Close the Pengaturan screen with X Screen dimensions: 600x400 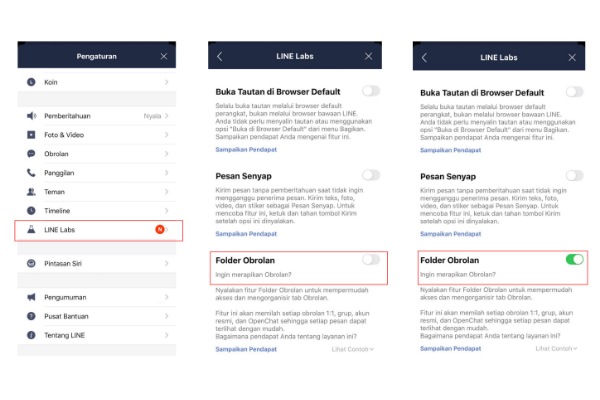coord(164,57)
